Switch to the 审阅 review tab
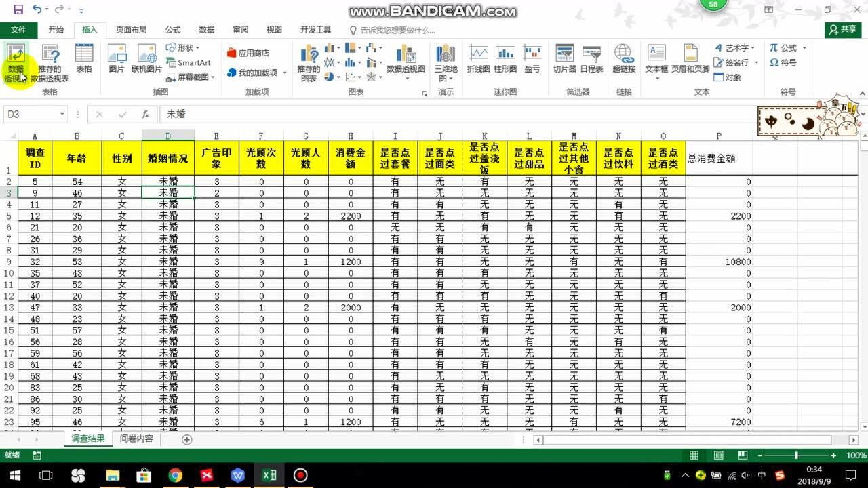This screenshot has height=488, width=868. pyautogui.click(x=241, y=30)
